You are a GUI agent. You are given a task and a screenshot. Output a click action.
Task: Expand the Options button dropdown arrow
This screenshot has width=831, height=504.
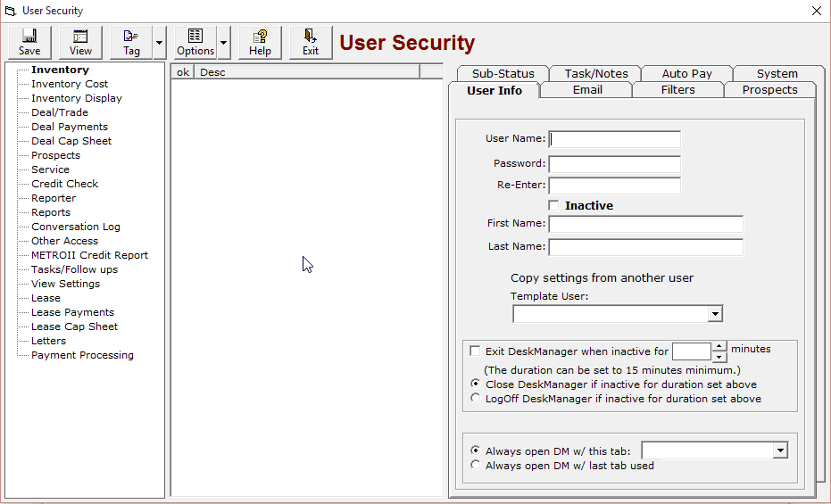(x=224, y=42)
